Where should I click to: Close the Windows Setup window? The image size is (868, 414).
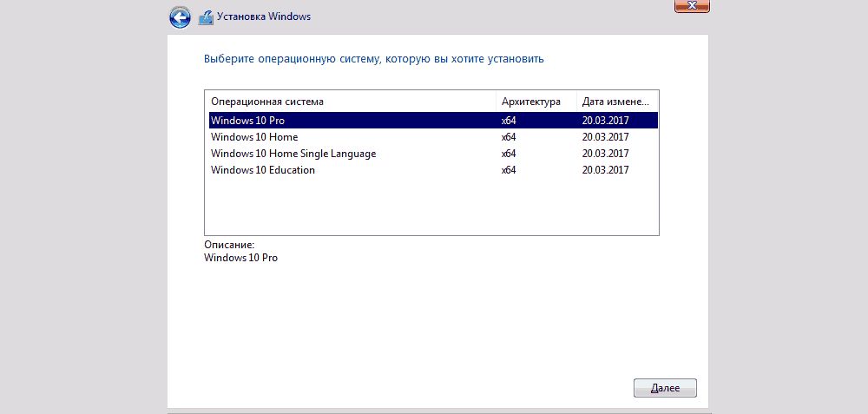pos(692,5)
